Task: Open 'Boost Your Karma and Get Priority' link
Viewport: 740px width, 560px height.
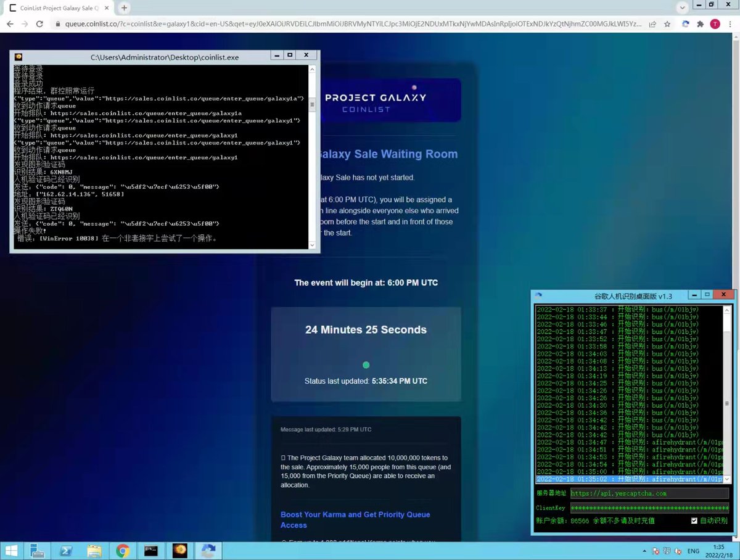Action: click(x=355, y=519)
